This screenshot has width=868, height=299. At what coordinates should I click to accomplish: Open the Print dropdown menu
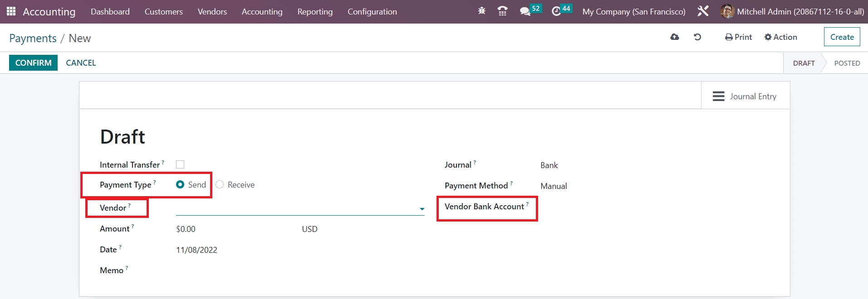pos(738,37)
